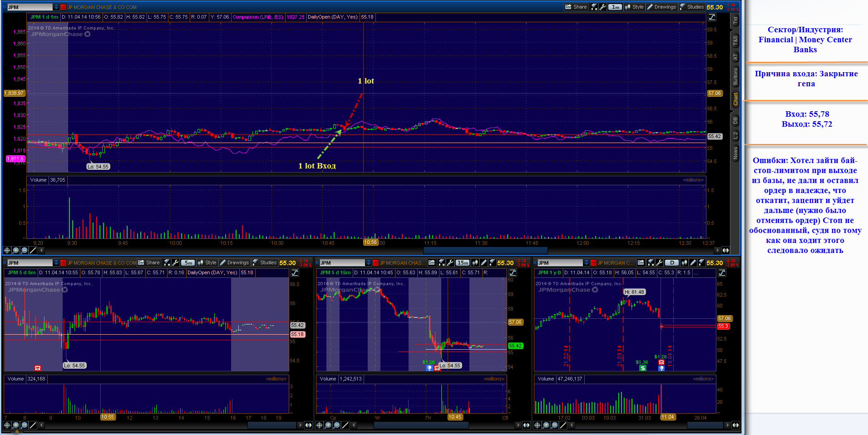
Task: Open the Trd side tab
Action: pyautogui.click(x=735, y=20)
